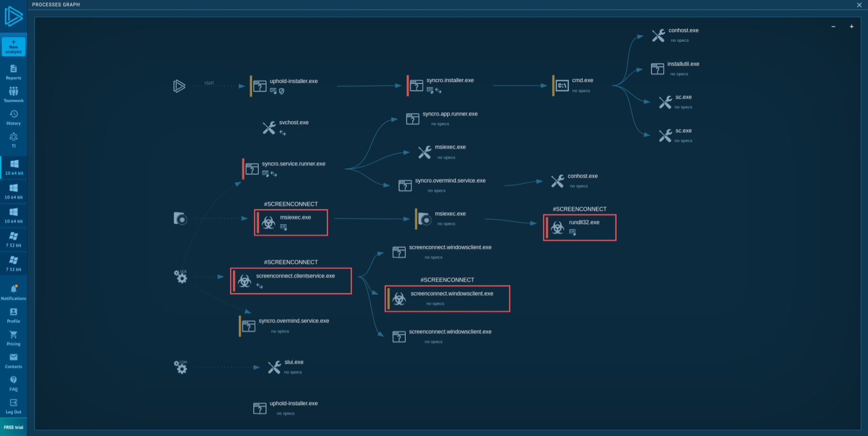868x436 pixels.
Task: Select the rundll32.exe malicious node
Action: [580, 227]
